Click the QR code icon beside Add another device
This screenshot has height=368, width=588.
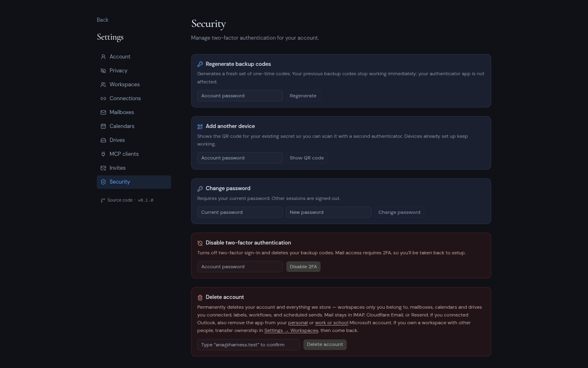point(200,127)
